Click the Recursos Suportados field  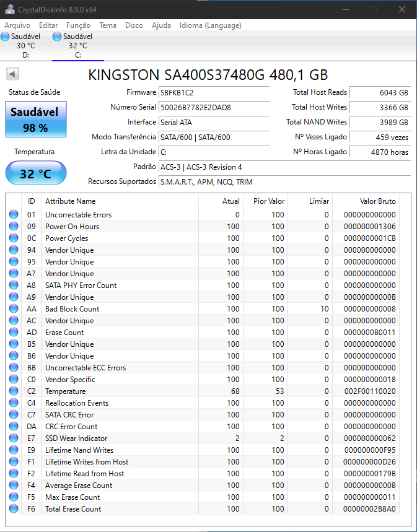[x=284, y=182]
